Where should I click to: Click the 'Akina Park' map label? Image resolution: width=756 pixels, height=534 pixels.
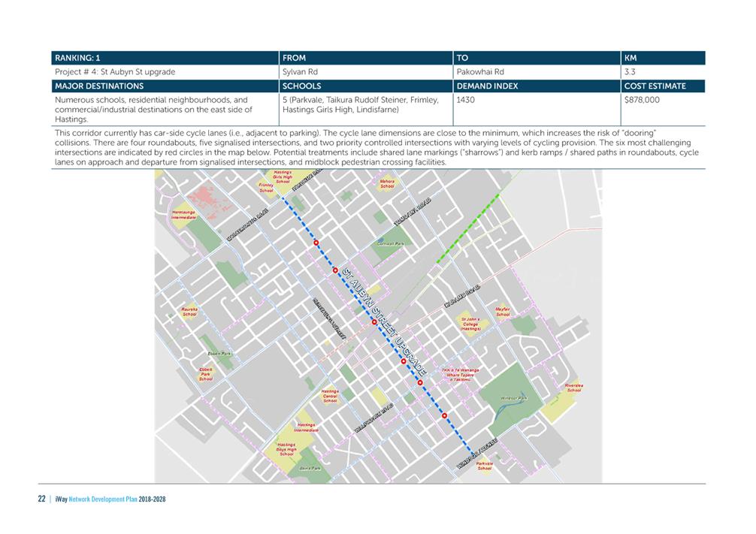[x=310, y=468]
